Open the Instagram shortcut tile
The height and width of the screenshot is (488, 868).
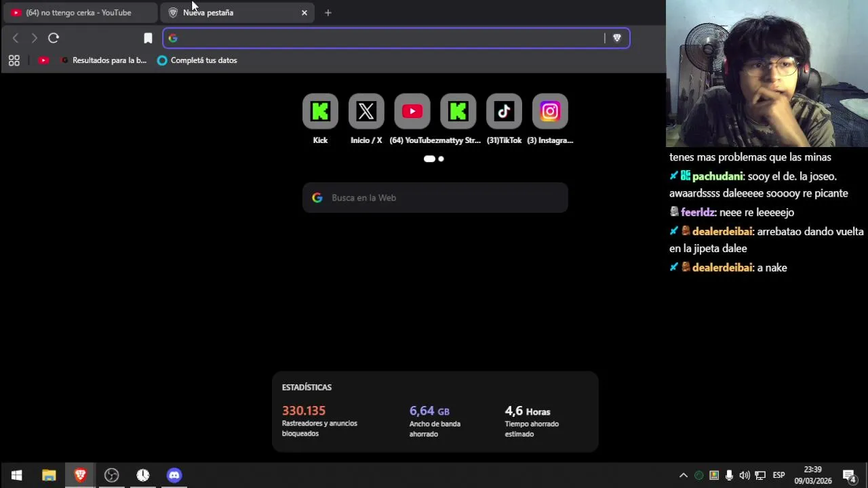pos(550,111)
